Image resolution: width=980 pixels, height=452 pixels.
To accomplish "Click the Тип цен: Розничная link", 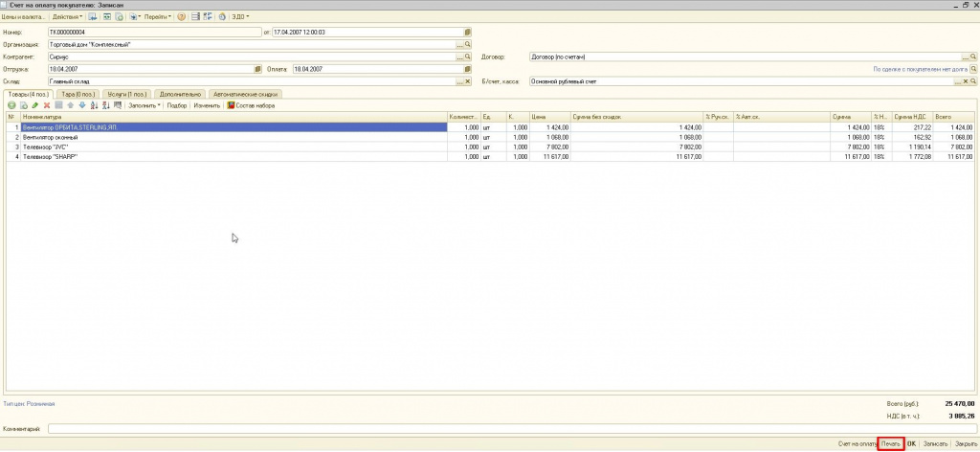I will pyautogui.click(x=29, y=404).
